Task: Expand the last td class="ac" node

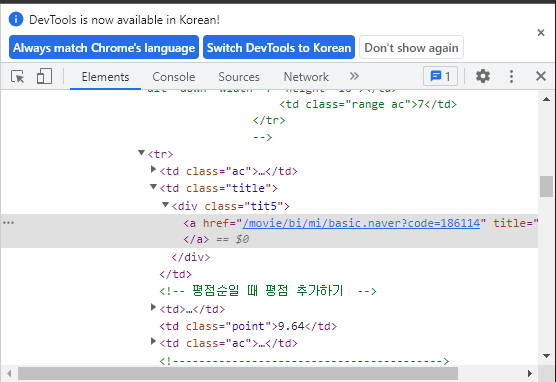Action: coord(153,342)
